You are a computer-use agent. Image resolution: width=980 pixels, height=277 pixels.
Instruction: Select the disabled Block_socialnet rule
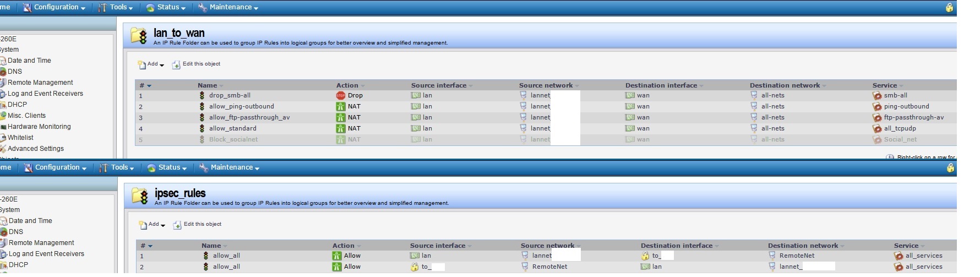tap(233, 140)
